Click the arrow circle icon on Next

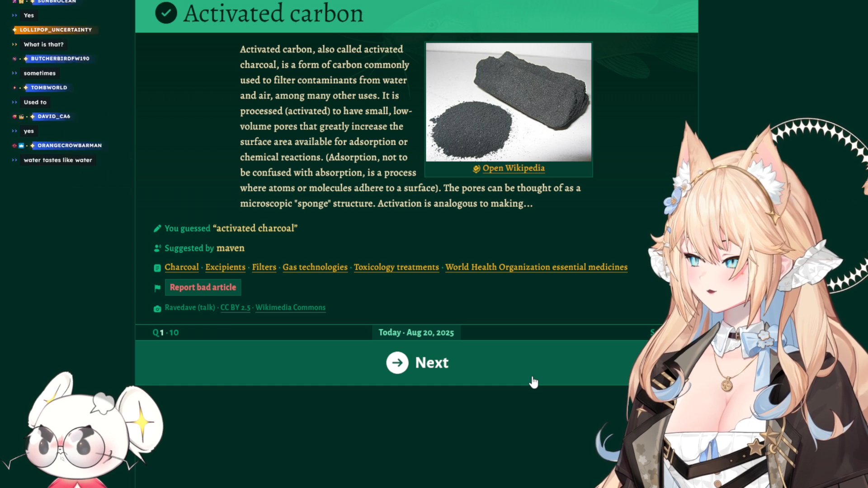[397, 363]
